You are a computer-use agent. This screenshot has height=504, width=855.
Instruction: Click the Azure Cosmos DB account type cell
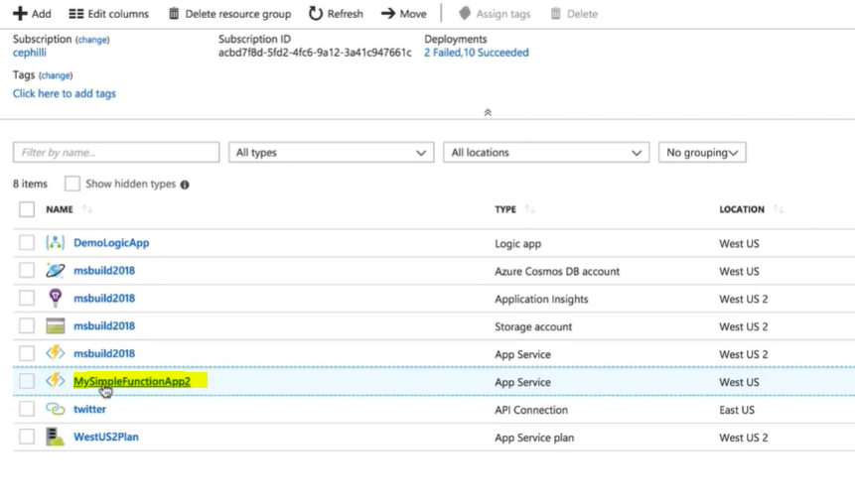click(557, 271)
